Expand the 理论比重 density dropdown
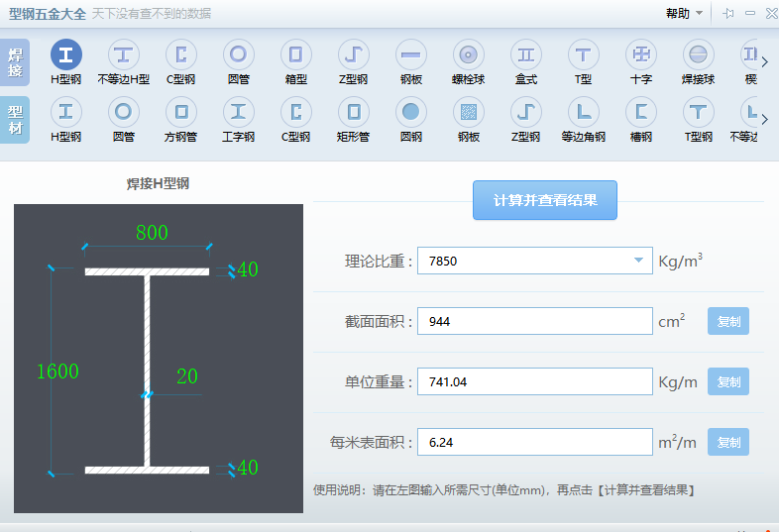 [638, 261]
